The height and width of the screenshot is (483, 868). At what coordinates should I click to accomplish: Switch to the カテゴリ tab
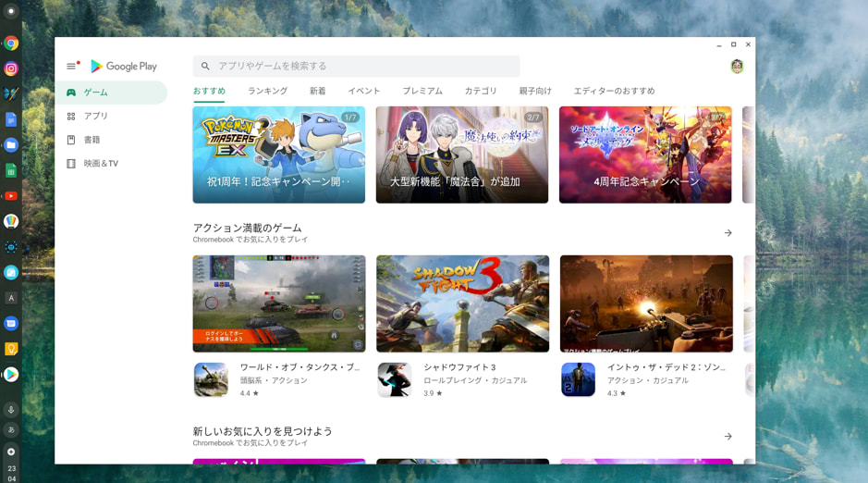coord(481,91)
